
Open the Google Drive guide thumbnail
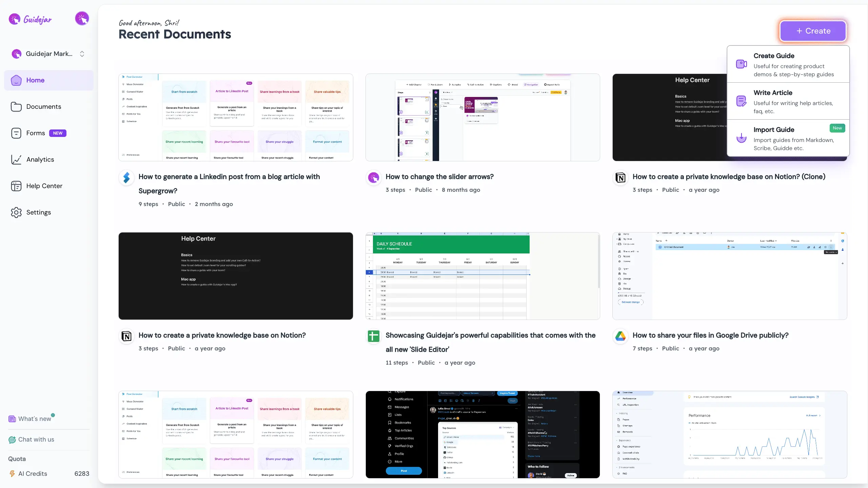point(730,276)
